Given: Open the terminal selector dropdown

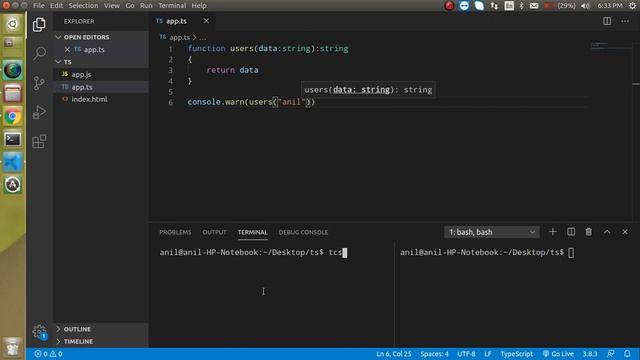Looking at the screenshot, I should (491, 232).
